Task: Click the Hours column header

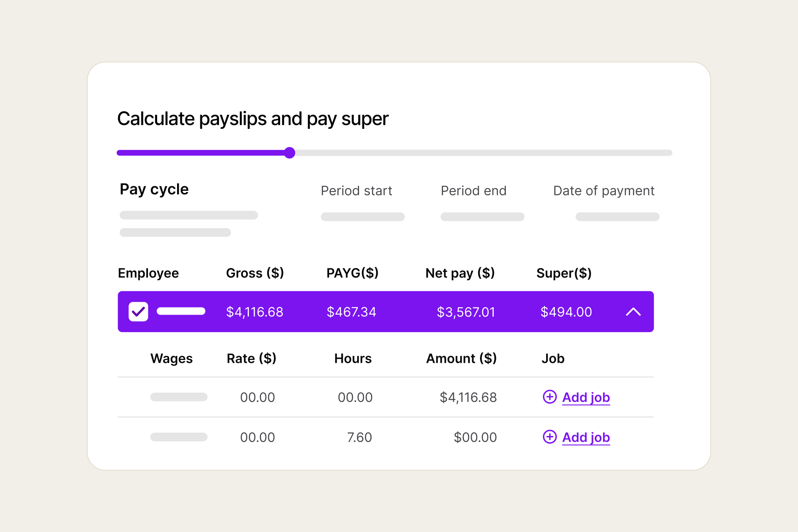Action: tap(353, 358)
